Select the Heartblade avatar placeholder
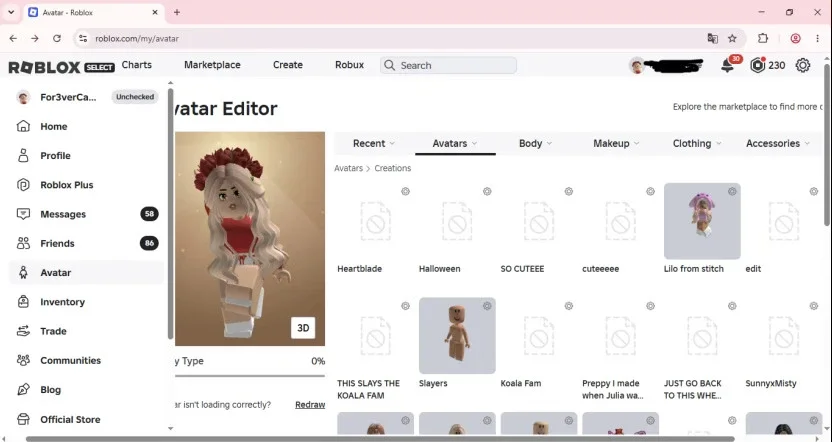 point(375,221)
